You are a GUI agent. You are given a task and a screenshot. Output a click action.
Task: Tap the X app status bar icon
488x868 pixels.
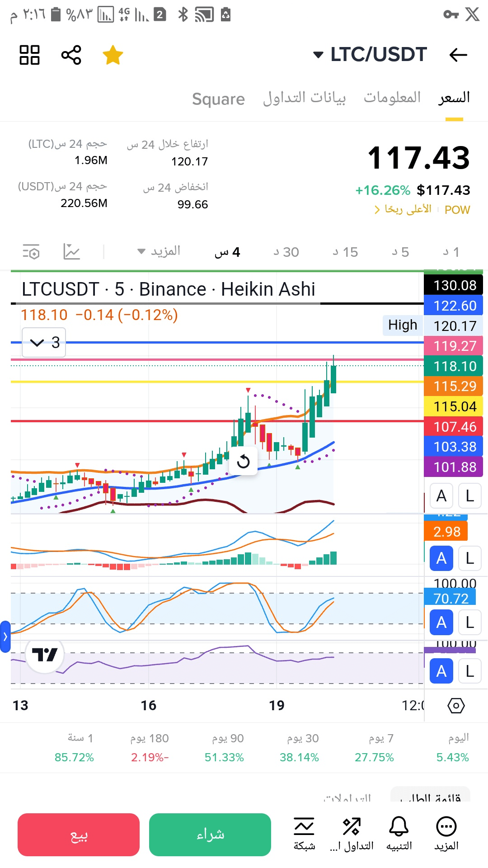pos(473,14)
